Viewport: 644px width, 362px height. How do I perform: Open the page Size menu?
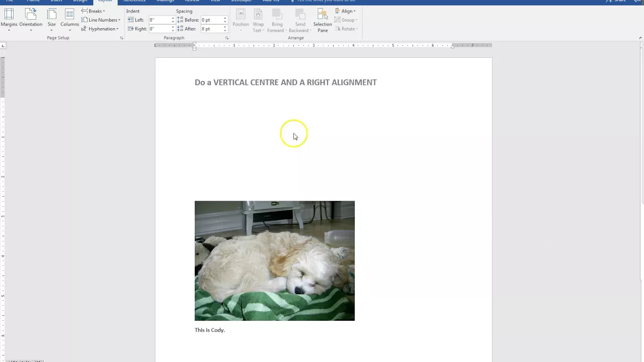coord(51,20)
